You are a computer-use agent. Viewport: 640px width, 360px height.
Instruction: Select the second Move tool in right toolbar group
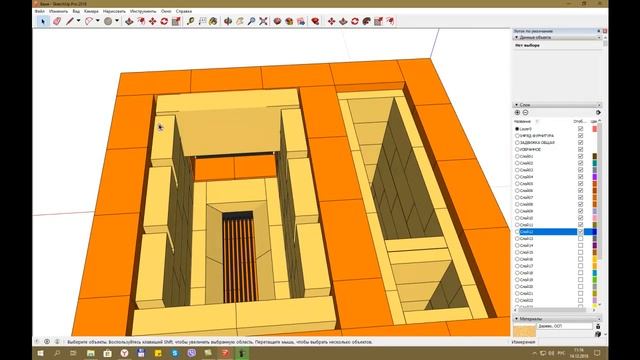pos(331,21)
